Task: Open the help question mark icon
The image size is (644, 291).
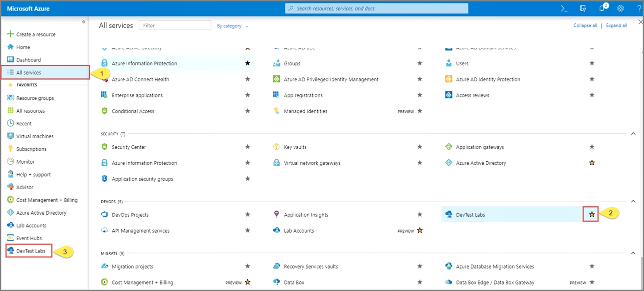Action: coord(639,8)
